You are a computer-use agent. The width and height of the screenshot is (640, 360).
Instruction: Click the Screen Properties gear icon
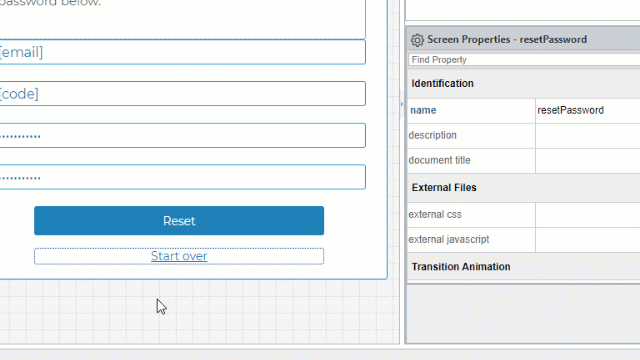coord(417,40)
